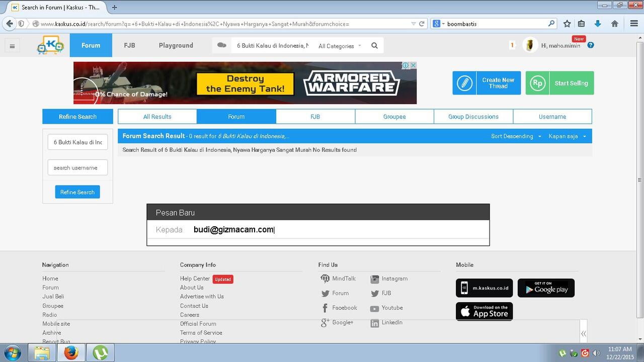644x362 pixels.
Task: Open Kapan saja time dropdown
Action: click(x=567, y=136)
